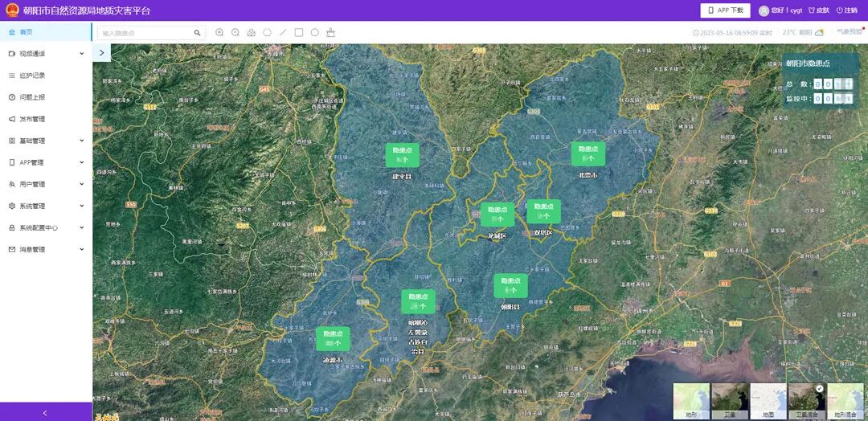Click the 用户管理 people icon
The height and width of the screenshot is (421, 868).
click(x=12, y=184)
